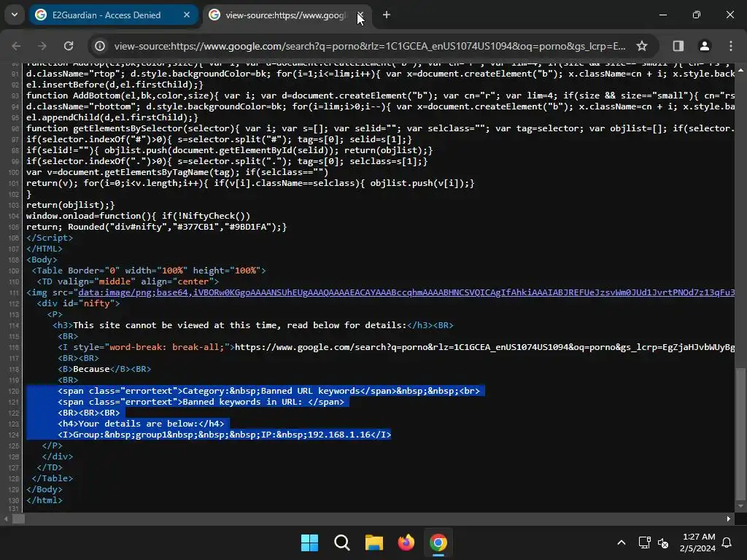Image resolution: width=747 pixels, height=560 pixels.
Task: Click the function getElementsBySelector line
Action: [380, 128]
